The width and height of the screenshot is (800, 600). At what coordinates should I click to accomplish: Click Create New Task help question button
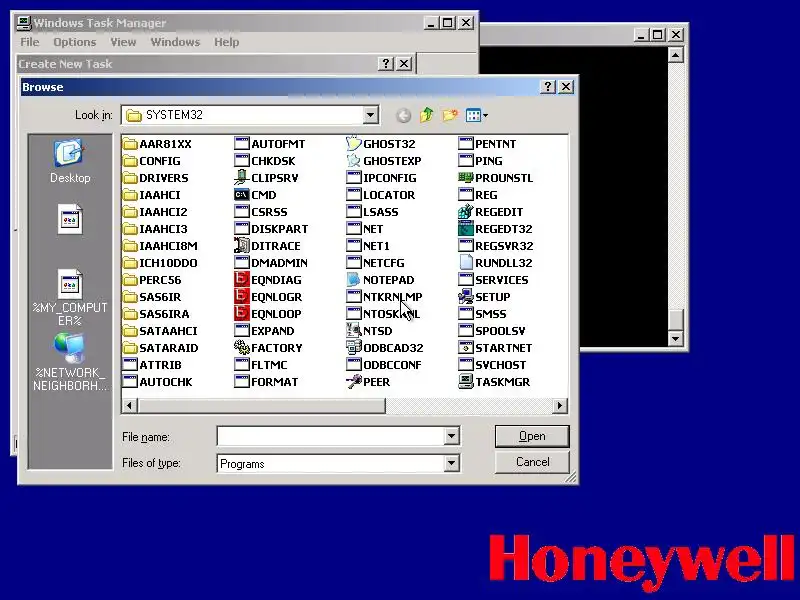click(x=386, y=63)
